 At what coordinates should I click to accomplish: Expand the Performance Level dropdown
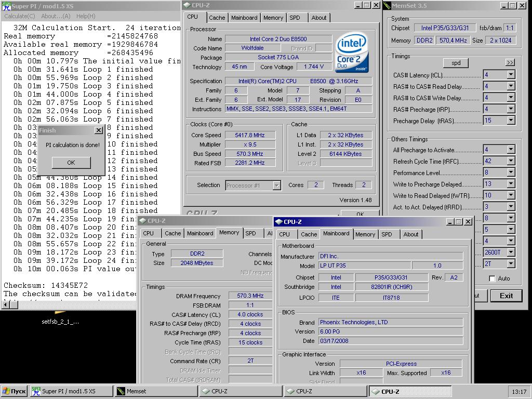(511, 172)
